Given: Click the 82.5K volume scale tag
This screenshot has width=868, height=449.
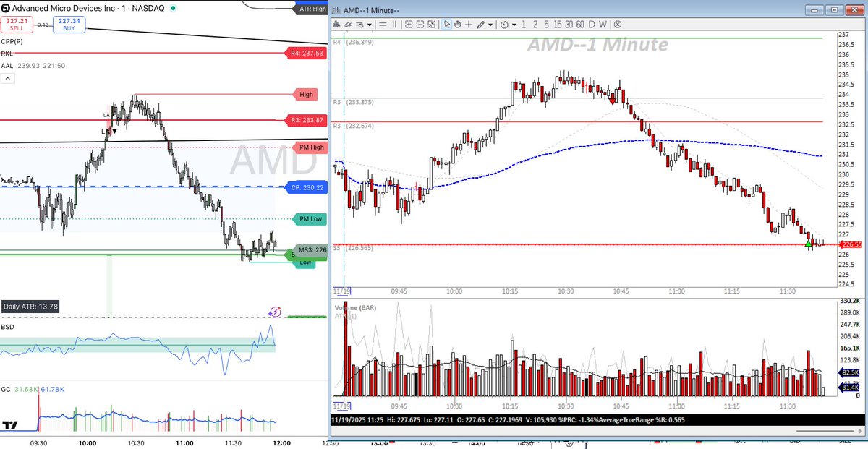Looking at the screenshot, I should point(849,372).
